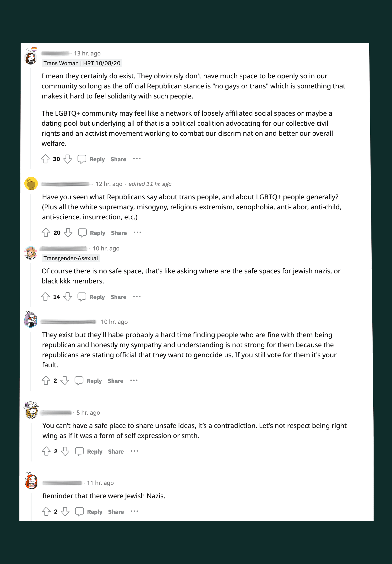Screen dimensions: 392x564
Task: Open more options on the 14-point comment
Action: pos(137,296)
